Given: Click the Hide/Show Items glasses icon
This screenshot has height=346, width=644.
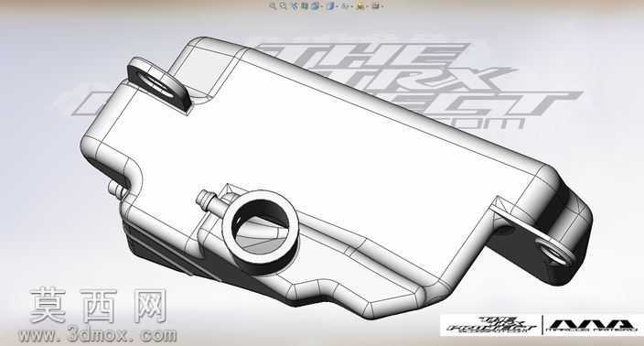Looking at the screenshot, I should 345,5.
